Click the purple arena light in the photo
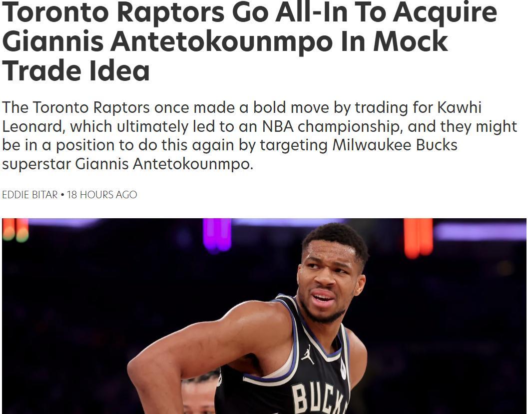The image size is (532, 414). pyautogui.click(x=217, y=235)
